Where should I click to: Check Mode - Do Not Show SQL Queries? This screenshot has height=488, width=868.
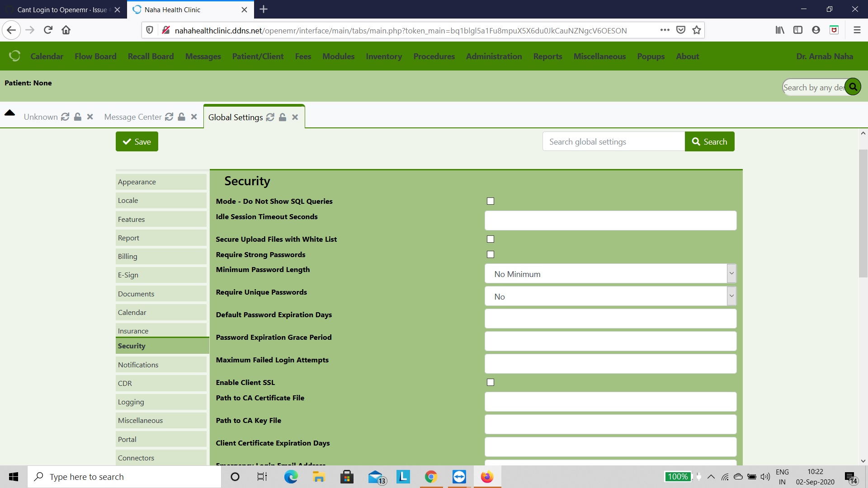pos(490,201)
